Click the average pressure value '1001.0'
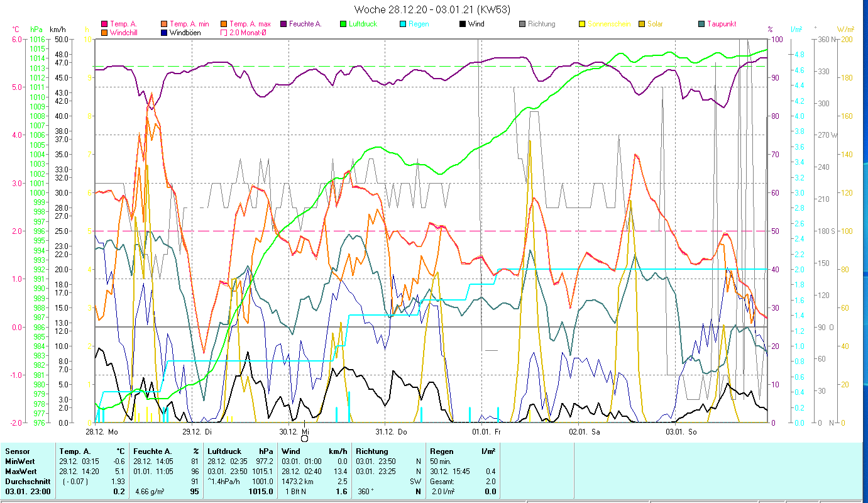The image size is (868, 503). 263,482
